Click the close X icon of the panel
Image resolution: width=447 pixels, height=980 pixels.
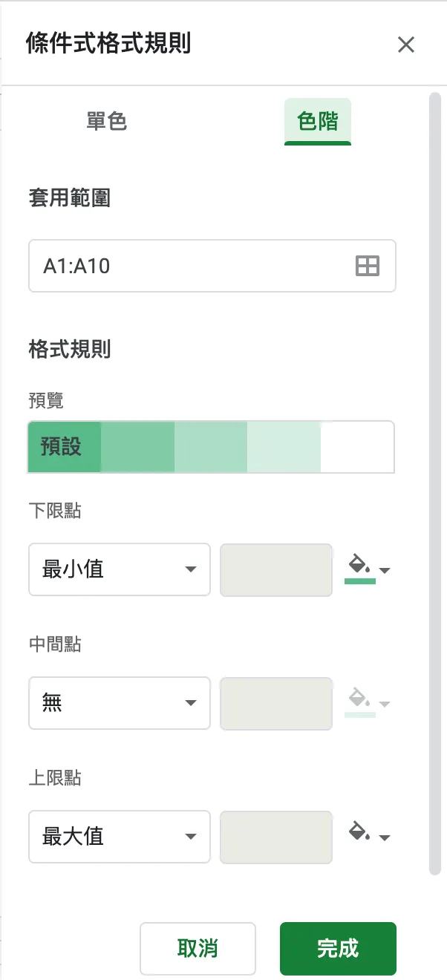tap(406, 45)
